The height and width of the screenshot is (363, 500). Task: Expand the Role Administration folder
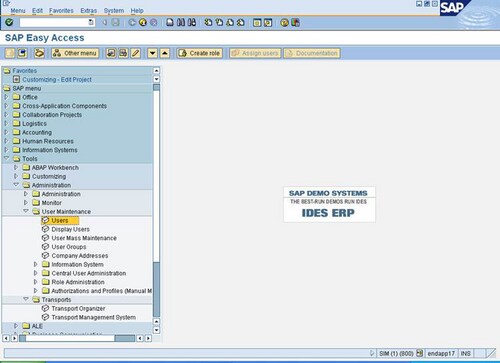pyautogui.click(x=36, y=282)
